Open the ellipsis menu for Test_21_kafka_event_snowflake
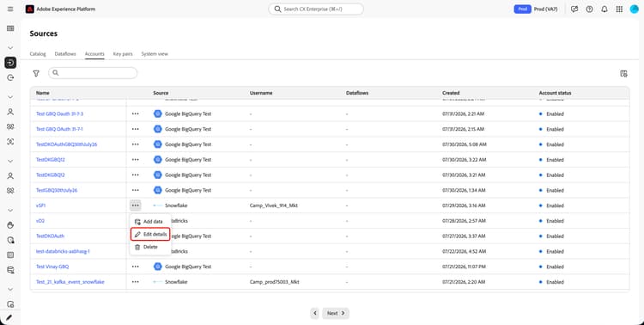This screenshot has height=325, width=644. 135,282
